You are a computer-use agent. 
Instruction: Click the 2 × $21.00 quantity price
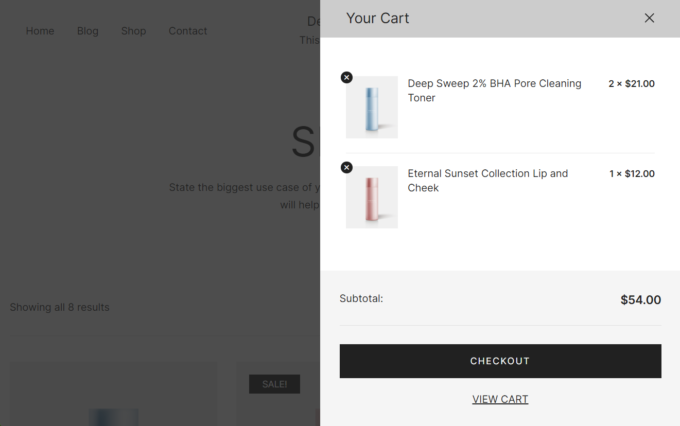[x=631, y=84]
